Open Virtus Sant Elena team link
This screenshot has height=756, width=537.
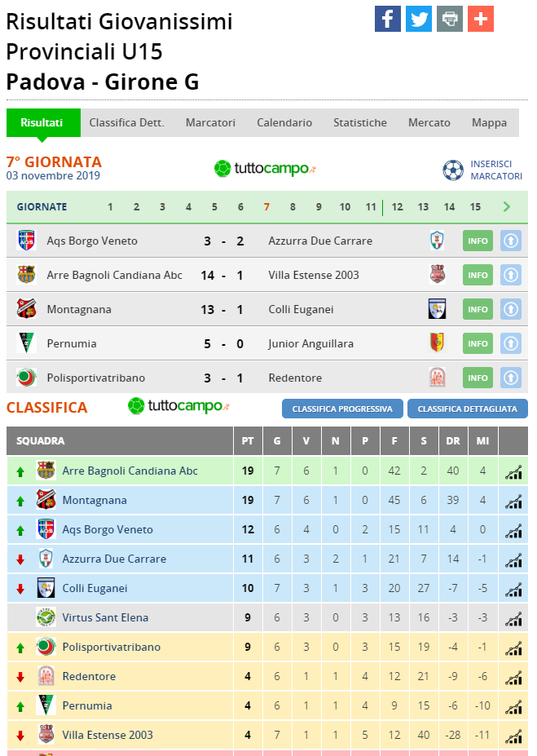click(x=105, y=617)
